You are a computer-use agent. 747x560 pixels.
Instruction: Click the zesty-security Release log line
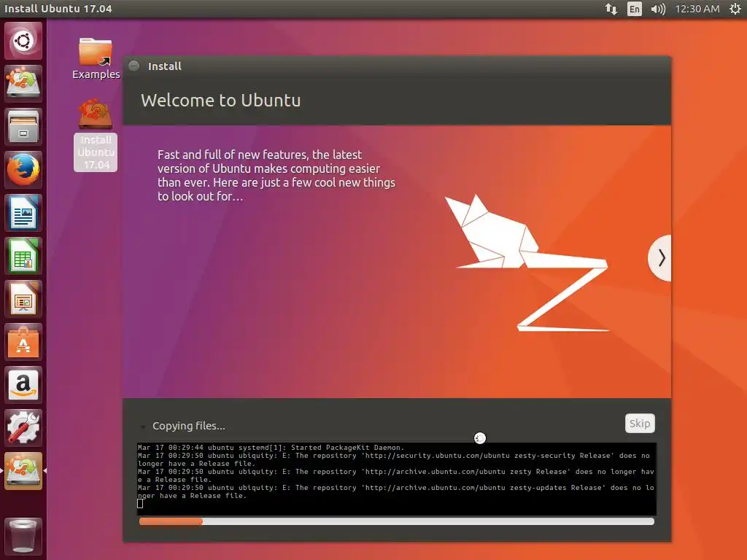pos(393,459)
